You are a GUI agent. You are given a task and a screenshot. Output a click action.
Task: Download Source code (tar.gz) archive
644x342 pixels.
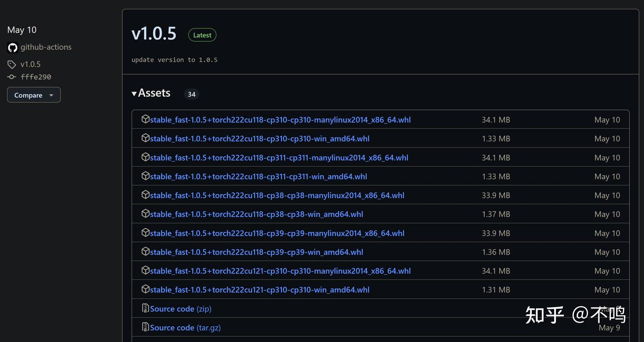pos(185,328)
